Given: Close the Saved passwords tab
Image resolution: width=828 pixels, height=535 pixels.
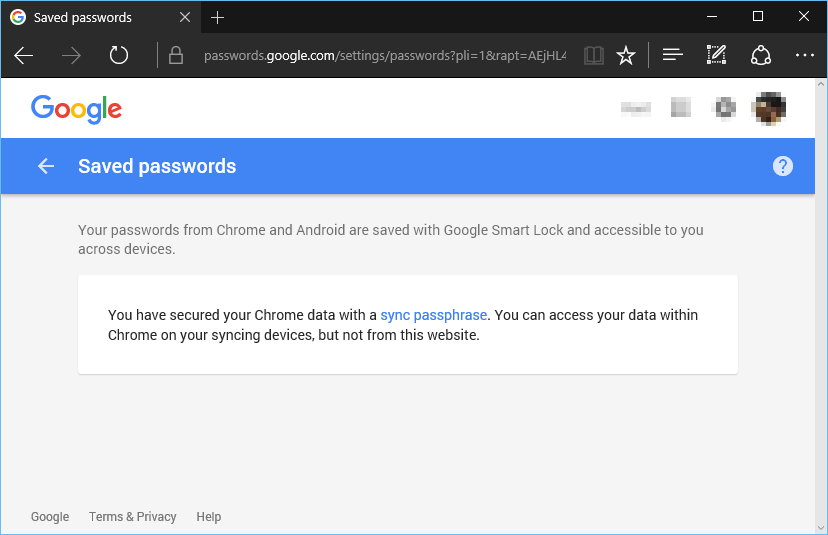Looking at the screenshot, I should click(185, 17).
